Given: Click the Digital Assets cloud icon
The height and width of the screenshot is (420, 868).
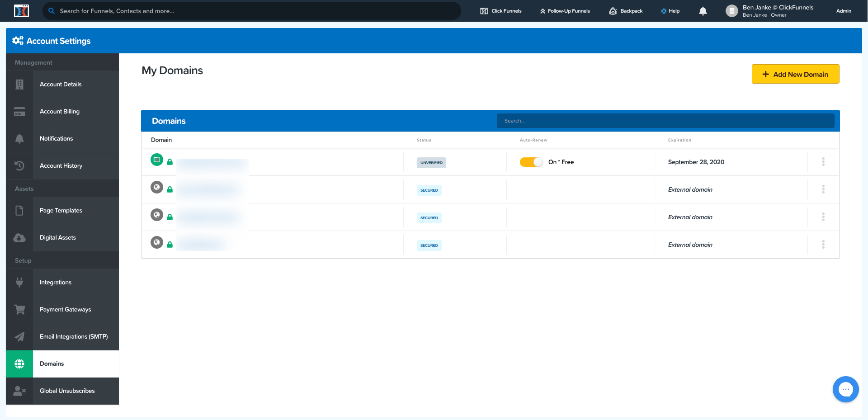Looking at the screenshot, I should click(19, 238).
